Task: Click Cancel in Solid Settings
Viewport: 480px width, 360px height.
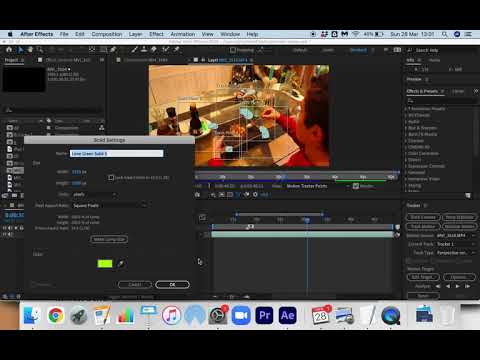Action: (135, 284)
